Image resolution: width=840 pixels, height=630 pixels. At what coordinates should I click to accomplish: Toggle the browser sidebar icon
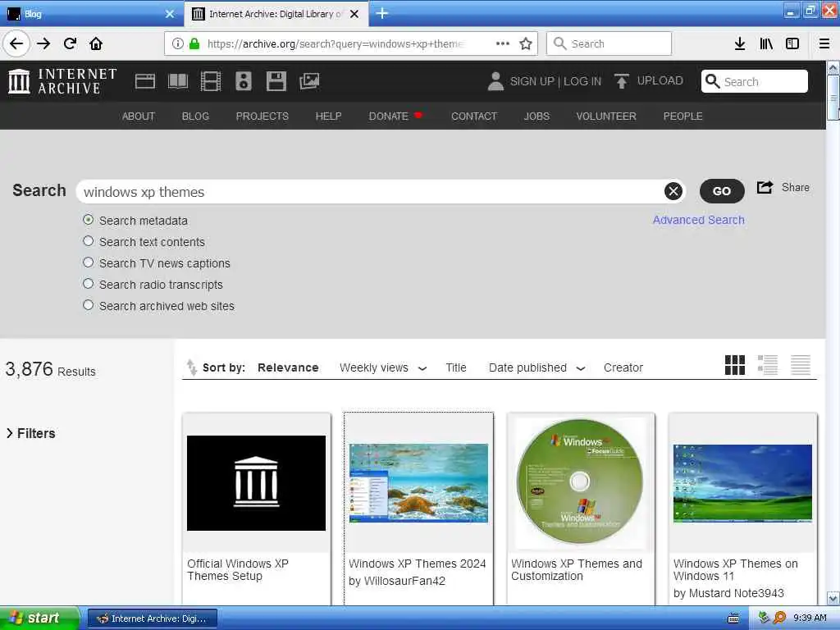pyautogui.click(x=792, y=43)
